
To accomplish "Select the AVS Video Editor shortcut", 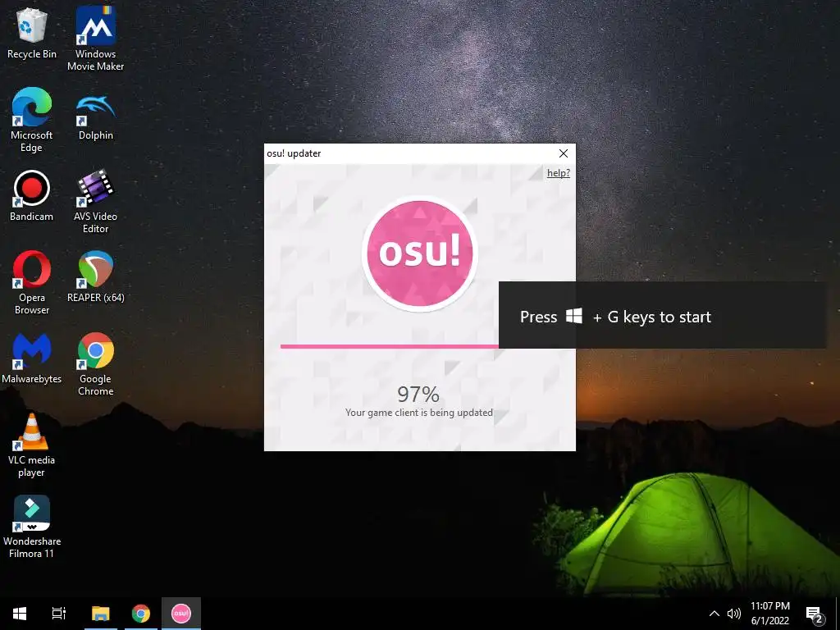I will 96,202.
